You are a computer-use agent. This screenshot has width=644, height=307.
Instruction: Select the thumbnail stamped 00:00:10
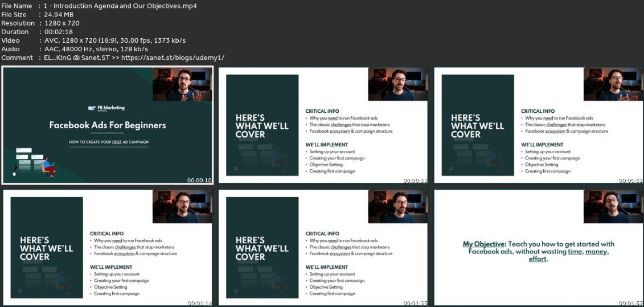(x=108, y=125)
